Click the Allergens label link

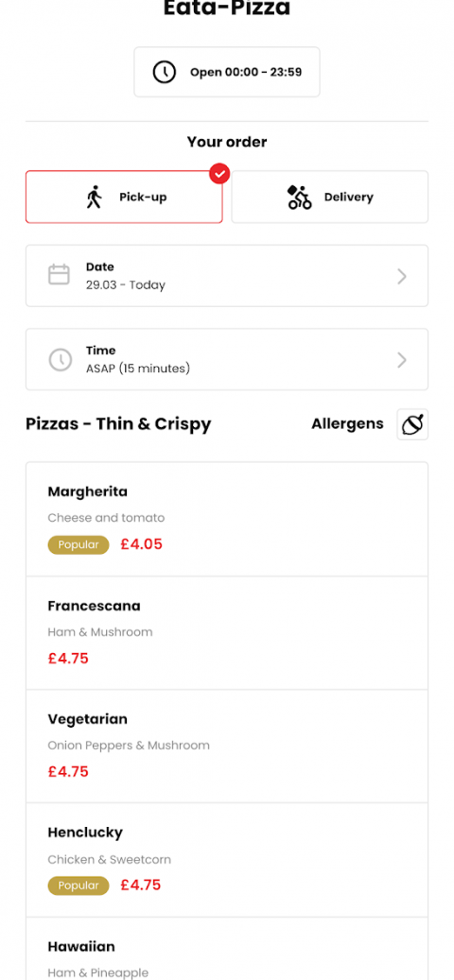click(348, 423)
